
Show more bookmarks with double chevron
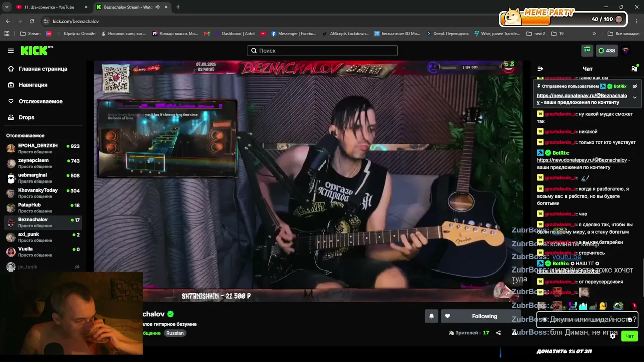pos(594,34)
